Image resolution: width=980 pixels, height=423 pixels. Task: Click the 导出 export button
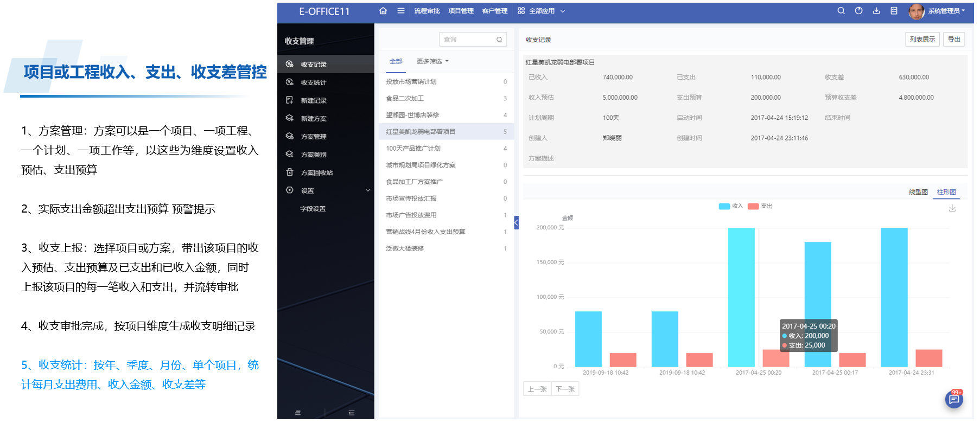pyautogui.click(x=954, y=39)
